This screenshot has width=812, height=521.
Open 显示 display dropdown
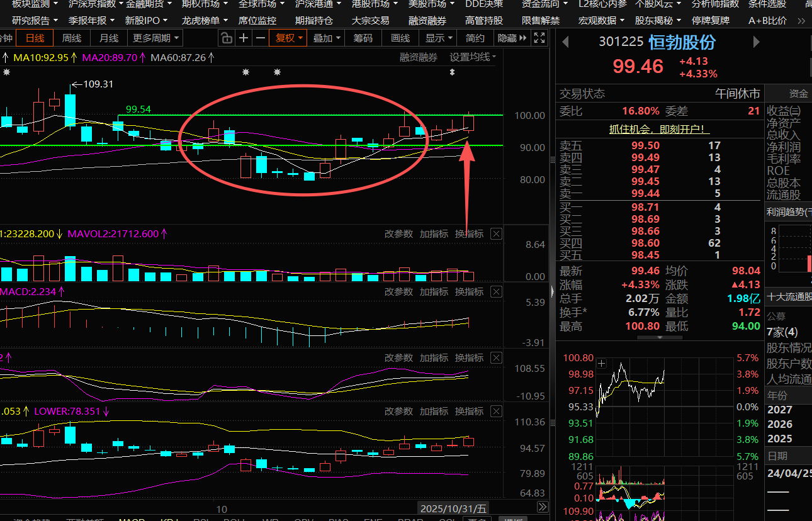(438, 38)
